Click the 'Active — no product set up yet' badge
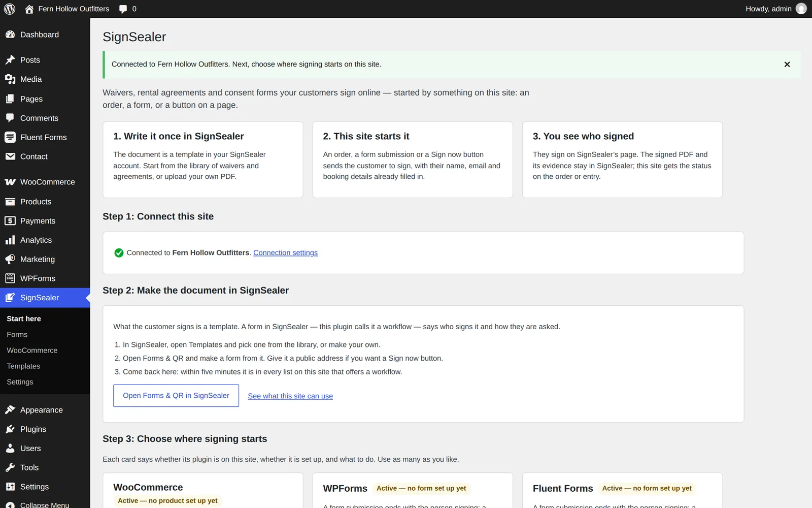The width and height of the screenshot is (812, 508). pyautogui.click(x=167, y=501)
